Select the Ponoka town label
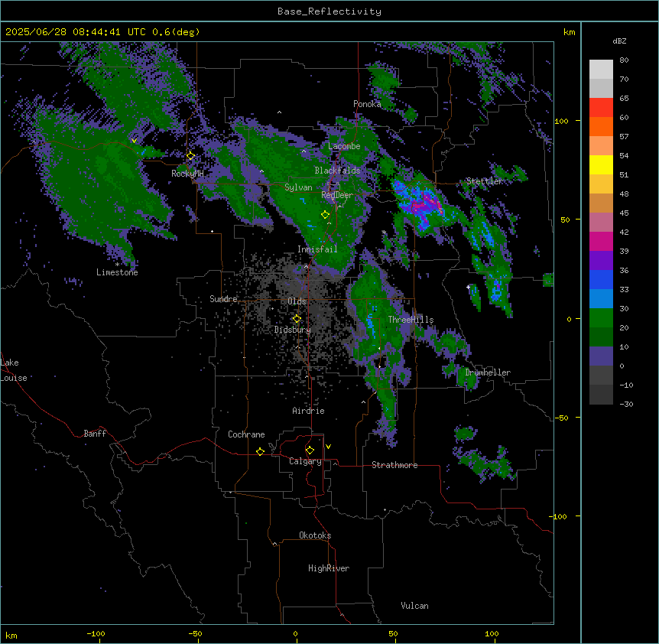659x644 pixels. coord(367,104)
